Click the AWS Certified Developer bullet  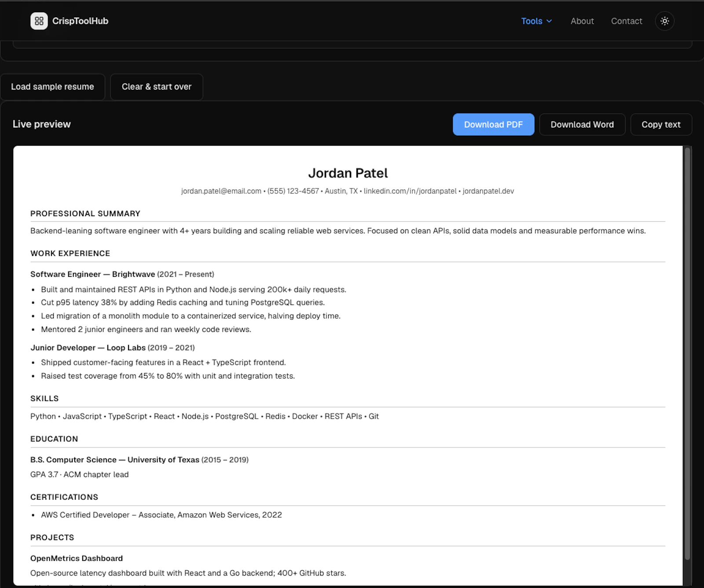tap(161, 515)
